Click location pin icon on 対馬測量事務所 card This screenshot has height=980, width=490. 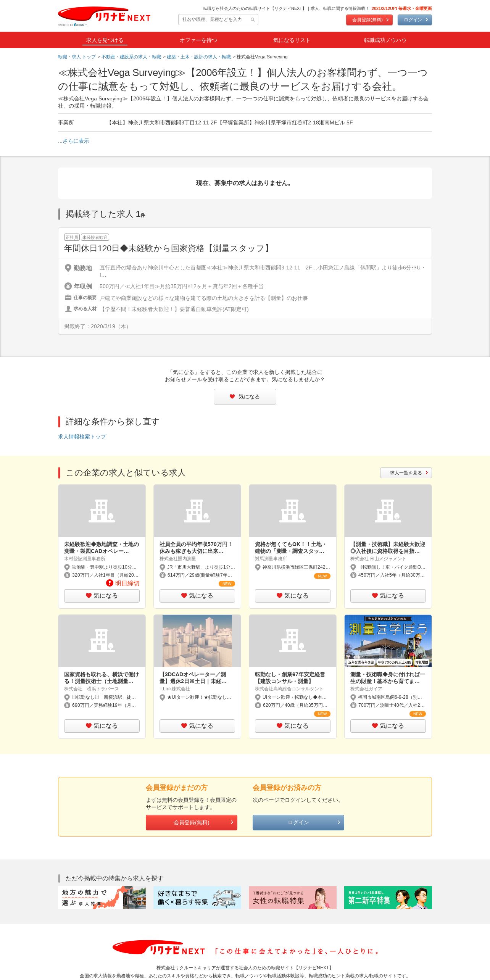tap(258, 567)
